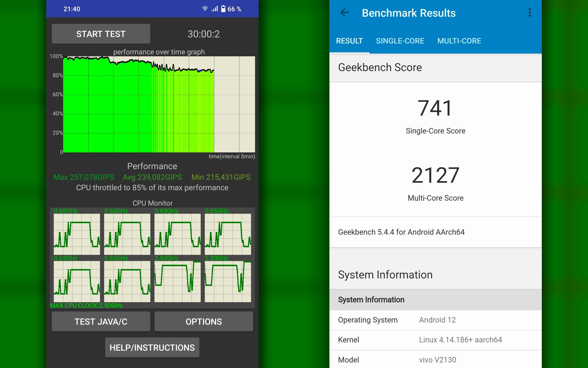Open the MULTI-CORE tab
This screenshot has width=588, height=368.
[x=459, y=41]
